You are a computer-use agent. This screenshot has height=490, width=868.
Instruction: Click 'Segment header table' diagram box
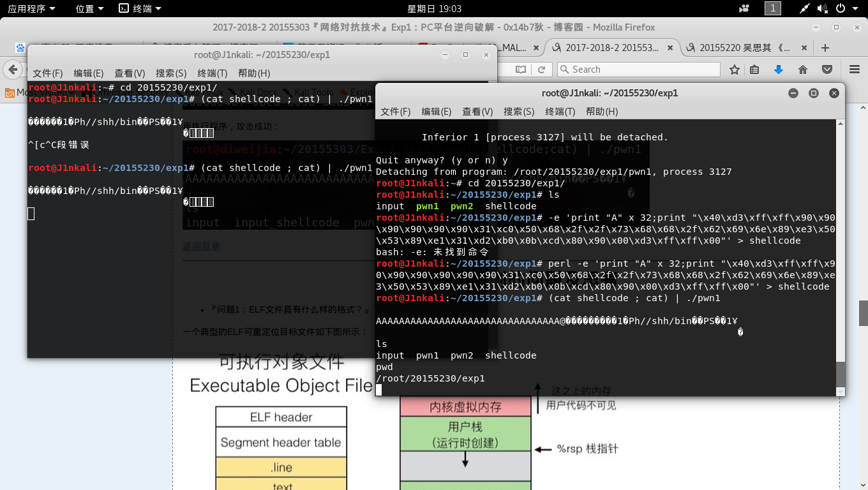[x=281, y=442]
